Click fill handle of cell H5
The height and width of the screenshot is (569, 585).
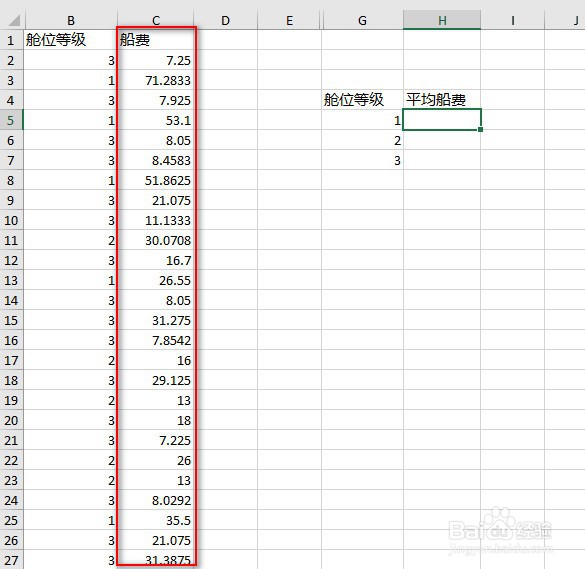[x=480, y=129]
